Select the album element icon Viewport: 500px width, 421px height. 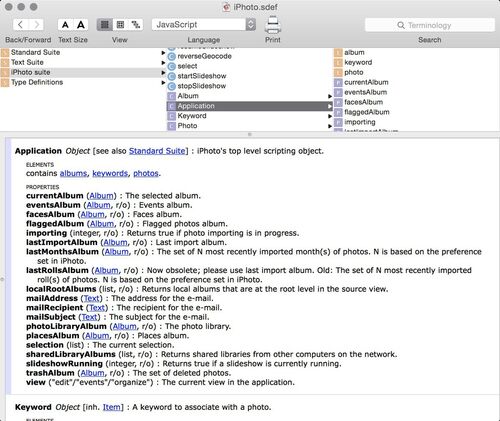click(x=338, y=53)
